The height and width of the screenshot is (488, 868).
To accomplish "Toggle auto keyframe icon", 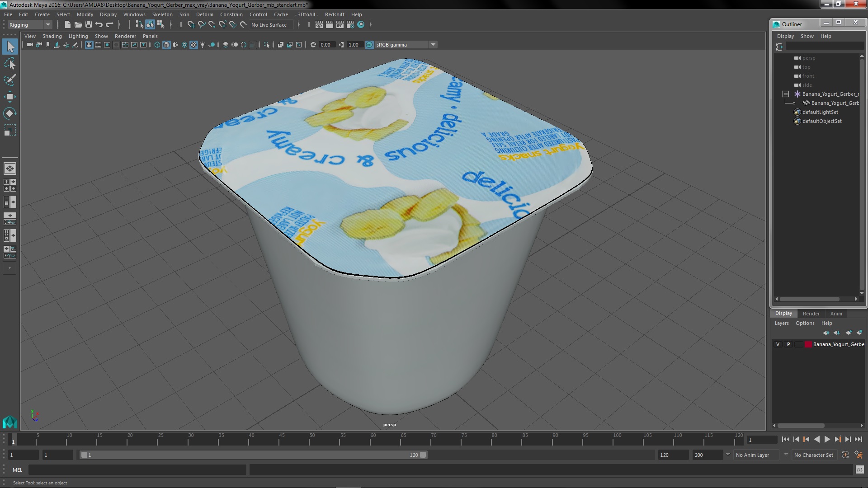I will pyautogui.click(x=845, y=455).
